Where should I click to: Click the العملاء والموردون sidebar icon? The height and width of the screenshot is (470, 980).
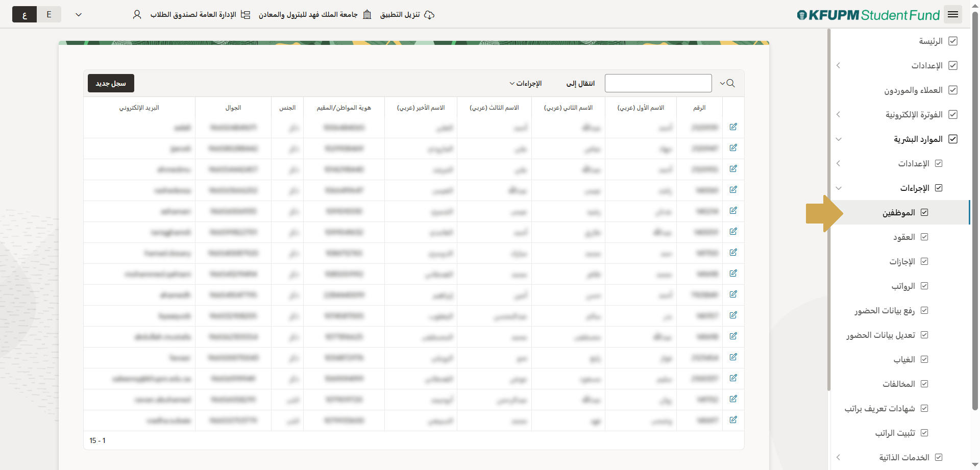953,90
